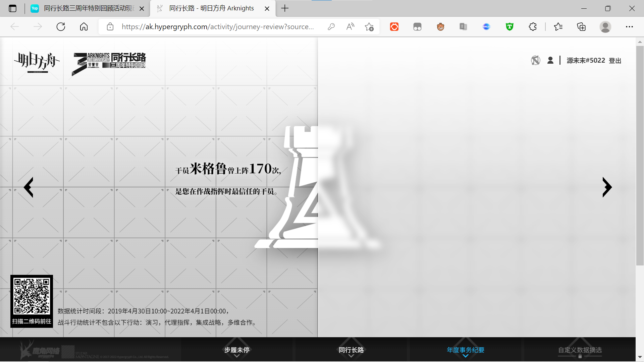Go to next slide with right arrow
The image size is (644, 362).
pos(607,187)
